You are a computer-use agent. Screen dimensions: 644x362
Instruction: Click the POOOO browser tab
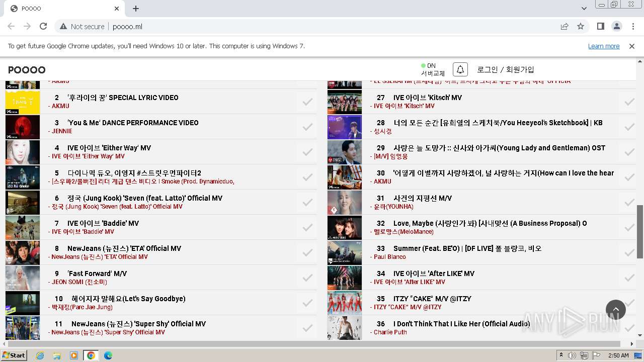click(x=64, y=9)
